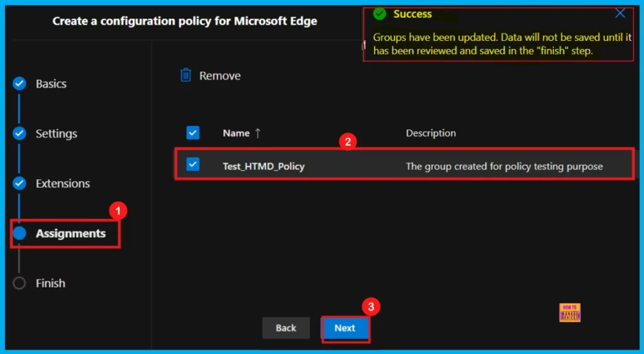This screenshot has height=354, width=644.
Task: Click the 'Groups have been updated' notification message
Action: click(x=502, y=44)
